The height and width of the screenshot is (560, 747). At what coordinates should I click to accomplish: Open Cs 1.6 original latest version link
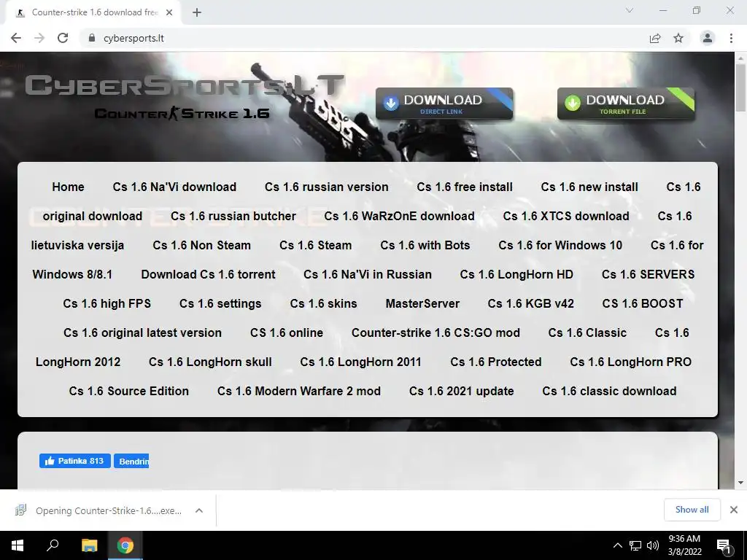[x=142, y=332]
